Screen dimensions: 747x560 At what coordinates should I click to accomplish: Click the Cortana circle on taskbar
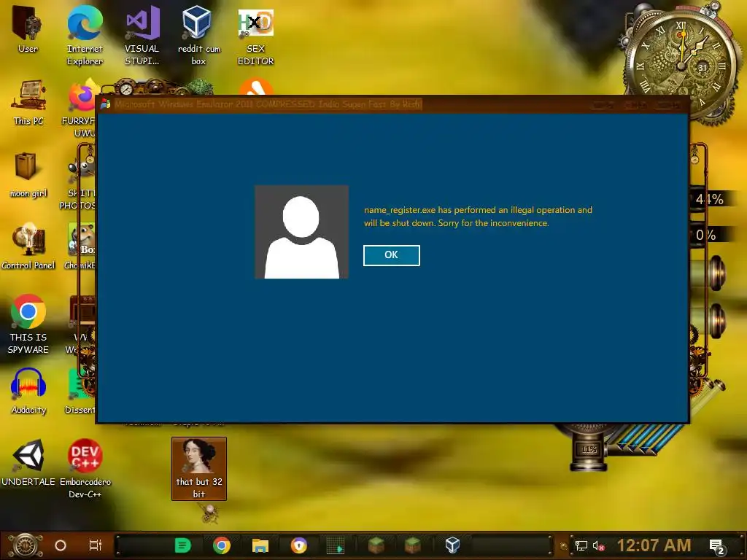(61, 545)
